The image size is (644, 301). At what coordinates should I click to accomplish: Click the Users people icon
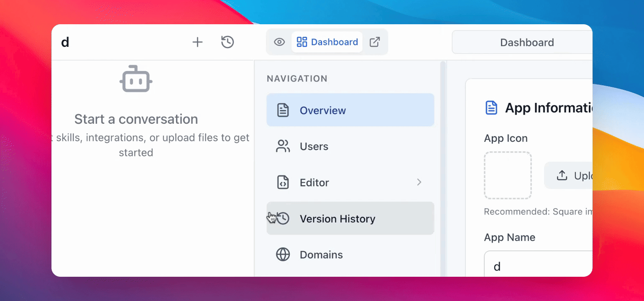click(x=283, y=146)
